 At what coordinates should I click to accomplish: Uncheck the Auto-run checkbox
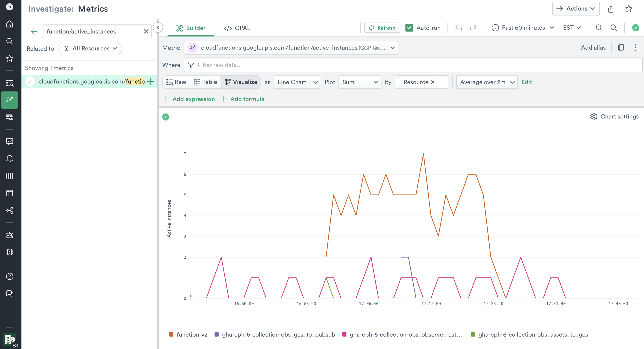click(x=409, y=28)
